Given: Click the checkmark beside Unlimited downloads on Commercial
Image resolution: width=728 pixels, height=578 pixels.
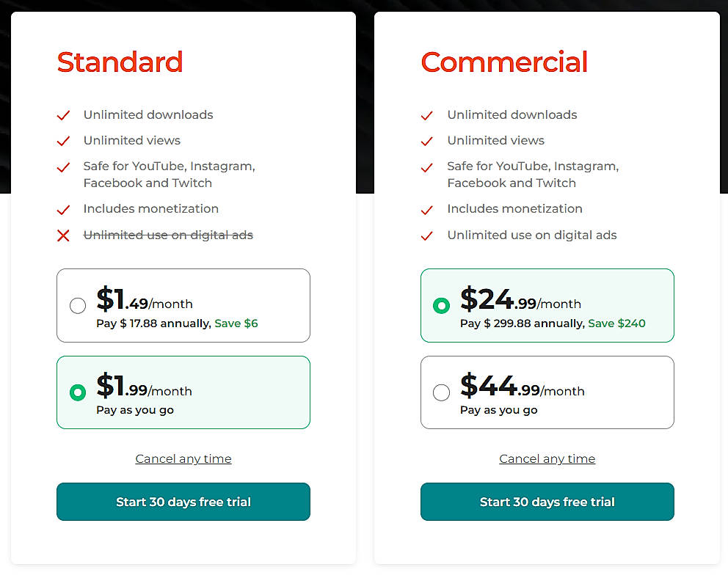Looking at the screenshot, I should click(427, 115).
